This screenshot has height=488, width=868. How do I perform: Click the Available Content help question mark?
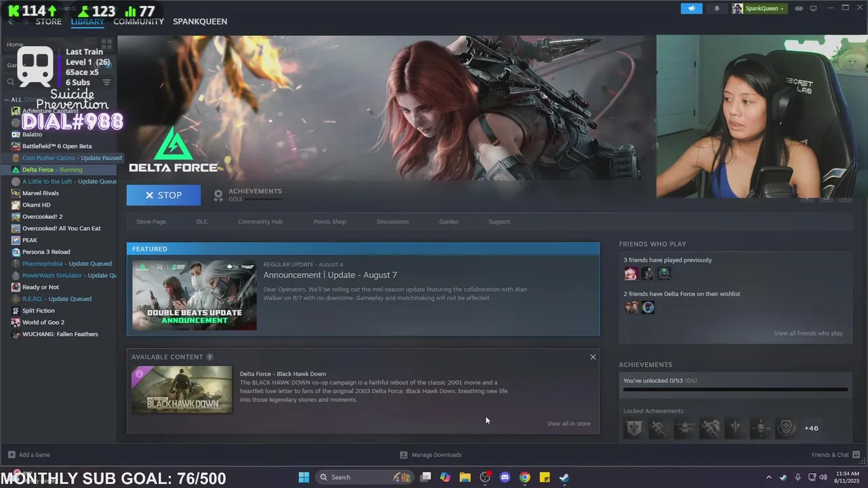tap(210, 357)
